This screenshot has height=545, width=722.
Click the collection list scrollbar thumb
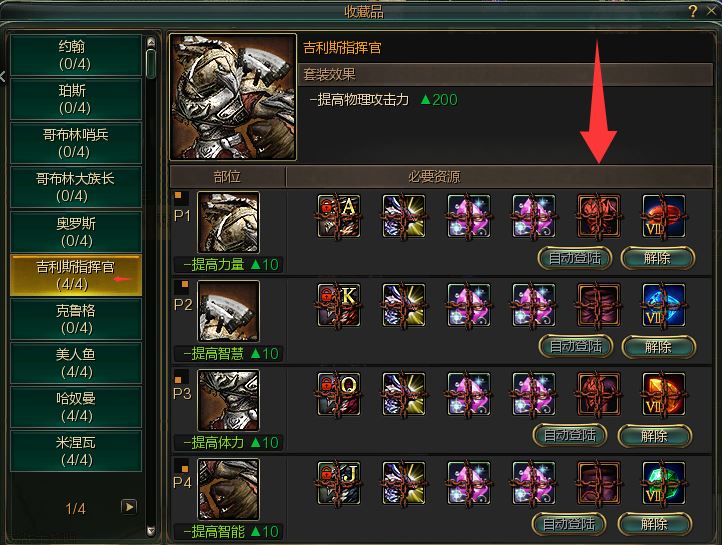pyautogui.click(x=151, y=64)
